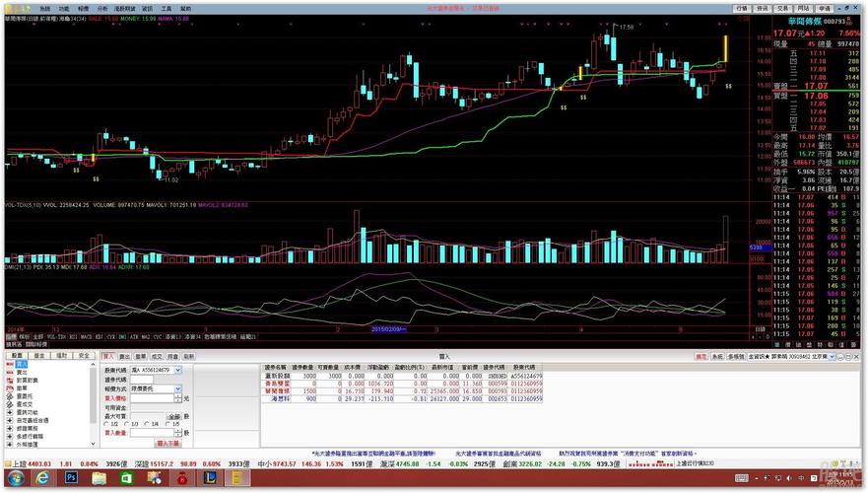Open the account selector dropdown in the trade panel header
The height and width of the screenshot is (493, 868).
point(832,357)
